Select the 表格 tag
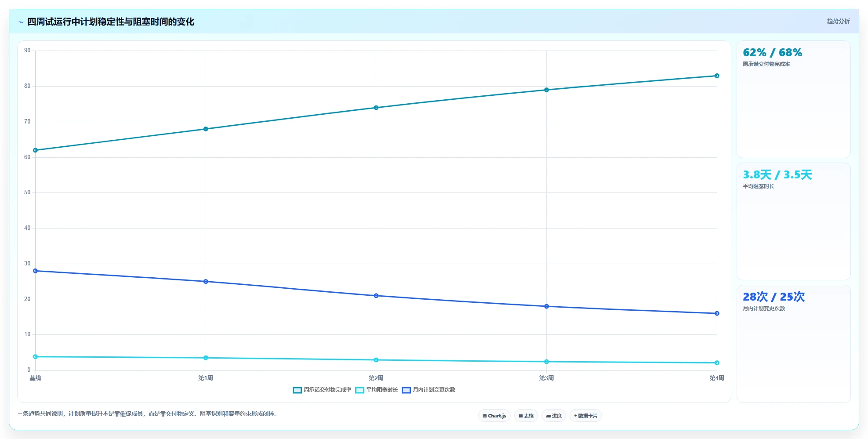868x439 pixels. click(x=526, y=416)
